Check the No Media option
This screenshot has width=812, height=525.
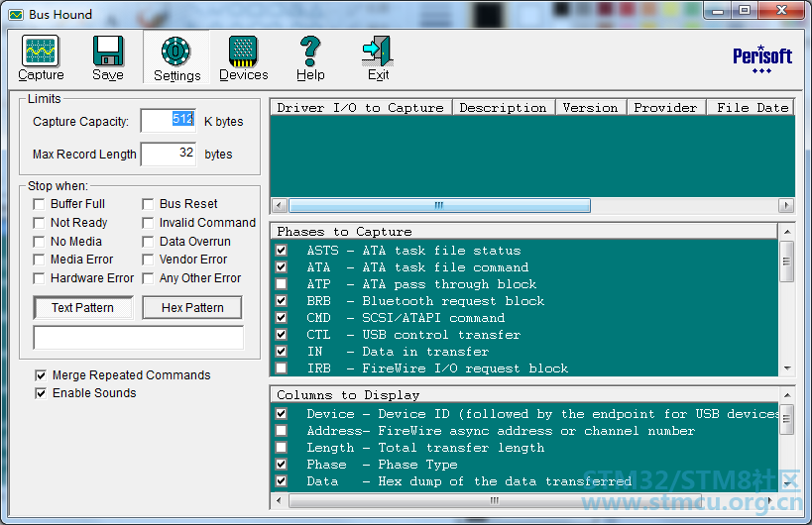[x=39, y=242]
